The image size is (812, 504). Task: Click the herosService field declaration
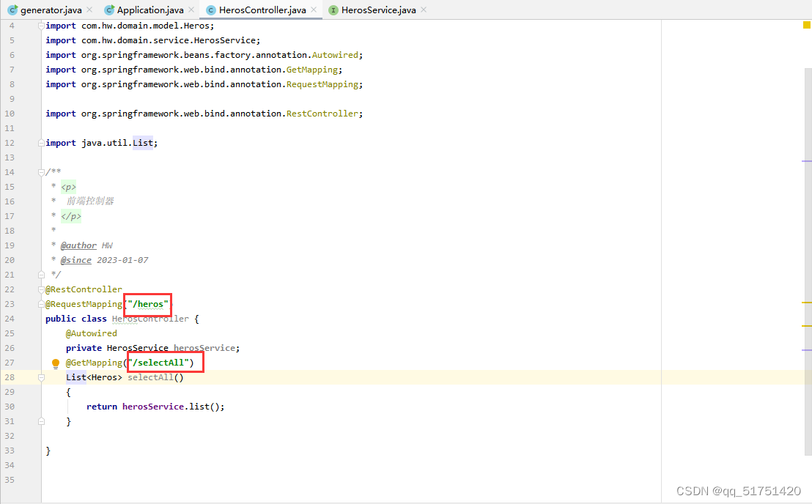[x=206, y=348]
